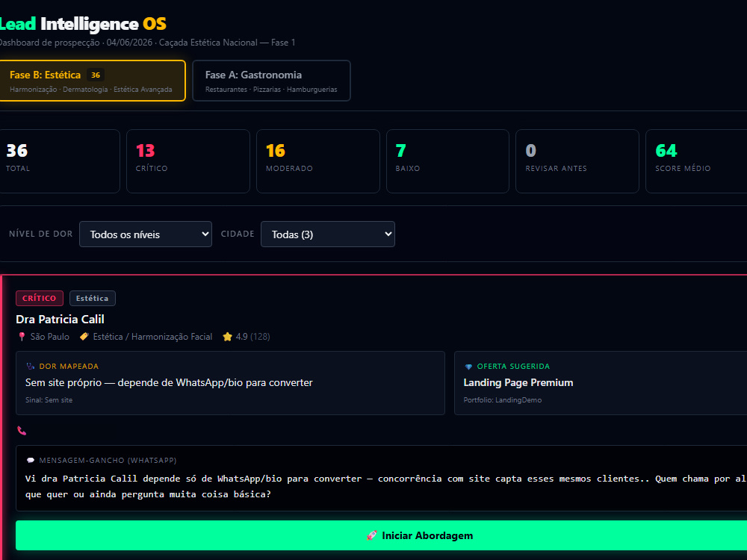
Task: Click the diamond icon by Oferta Sugerida
Action: (468, 366)
